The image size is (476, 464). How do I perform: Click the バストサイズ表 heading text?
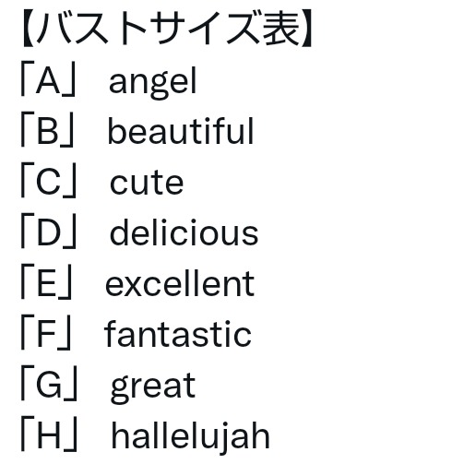tap(168, 29)
